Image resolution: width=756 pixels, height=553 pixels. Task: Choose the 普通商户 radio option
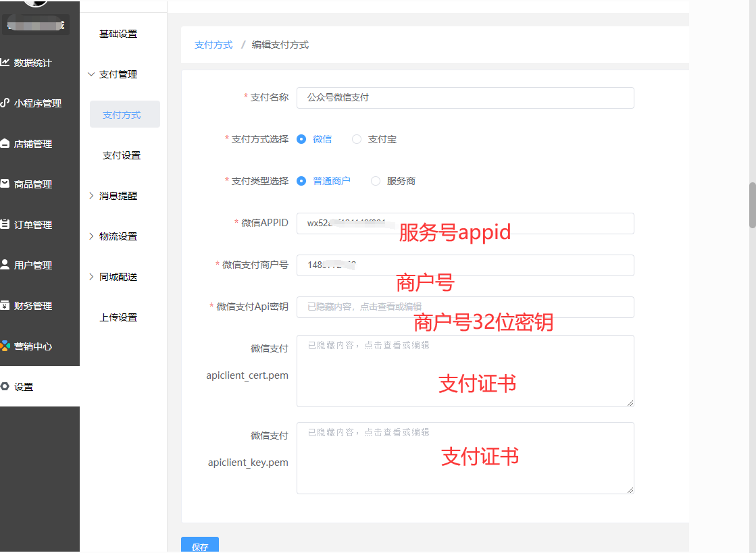click(301, 181)
